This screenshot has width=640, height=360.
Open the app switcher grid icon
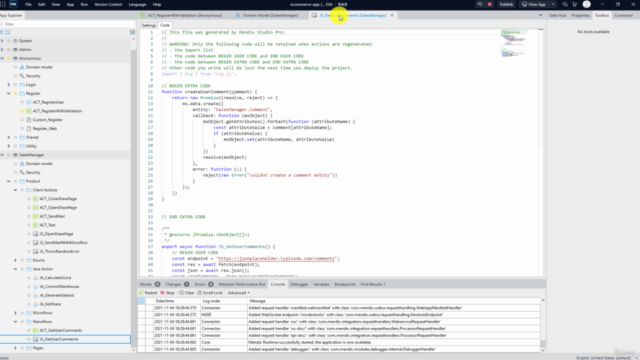(3, 4)
